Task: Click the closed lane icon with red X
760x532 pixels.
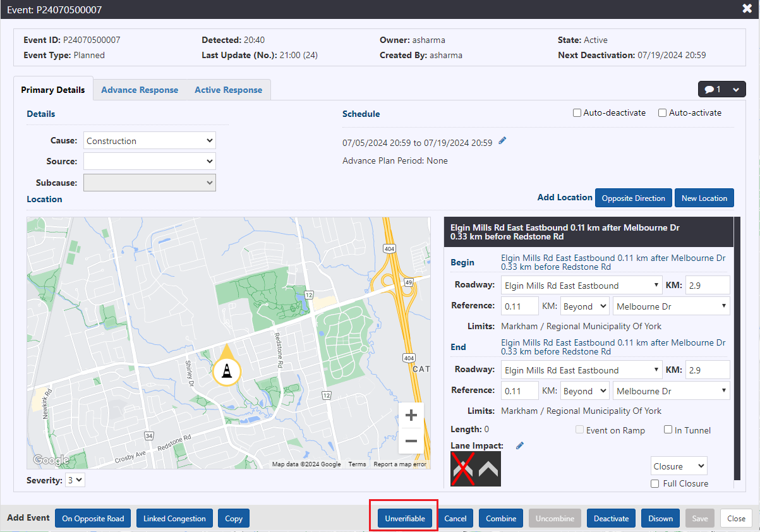Action: tap(463, 469)
